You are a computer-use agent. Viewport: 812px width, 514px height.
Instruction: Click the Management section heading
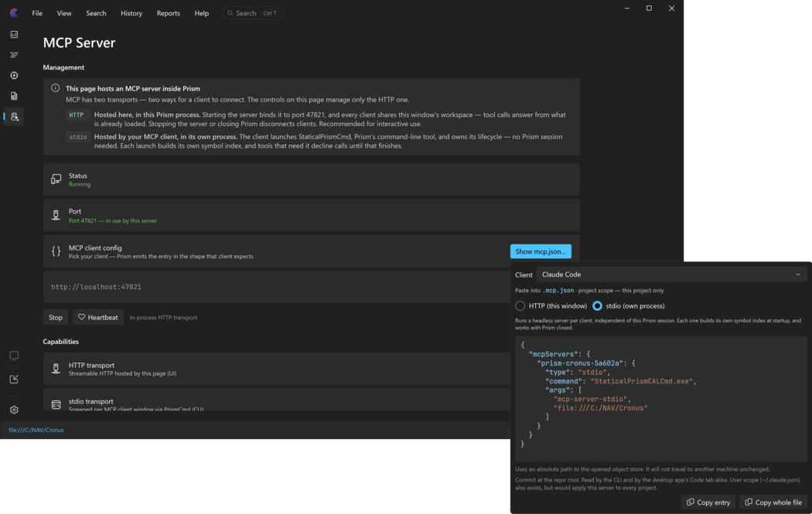pyautogui.click(x=63, y=67)
